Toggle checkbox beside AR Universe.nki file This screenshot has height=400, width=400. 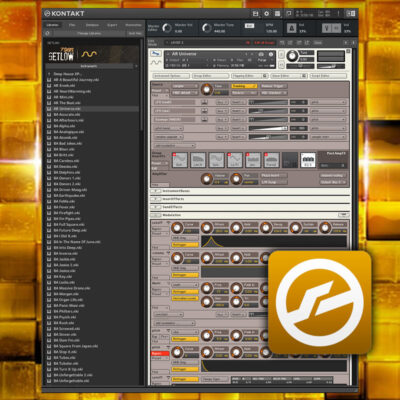pyautogui.click(x=49, y=109)
